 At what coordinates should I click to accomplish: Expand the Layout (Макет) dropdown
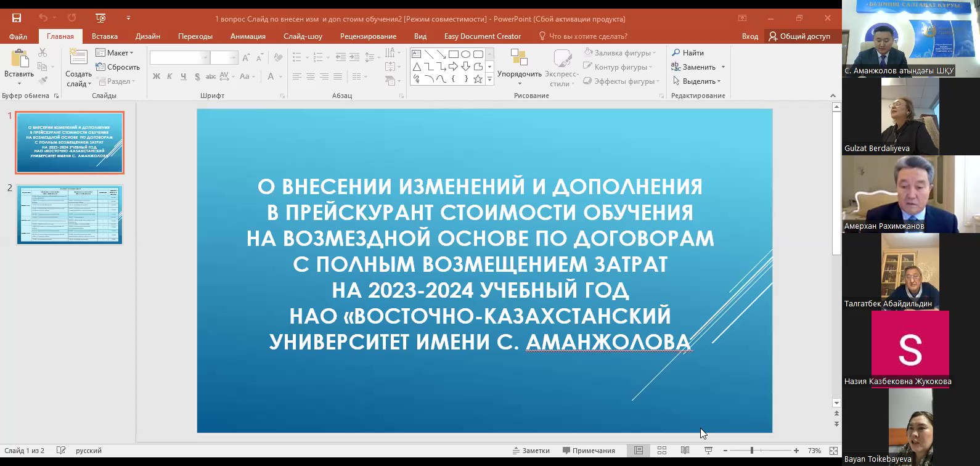115,53
